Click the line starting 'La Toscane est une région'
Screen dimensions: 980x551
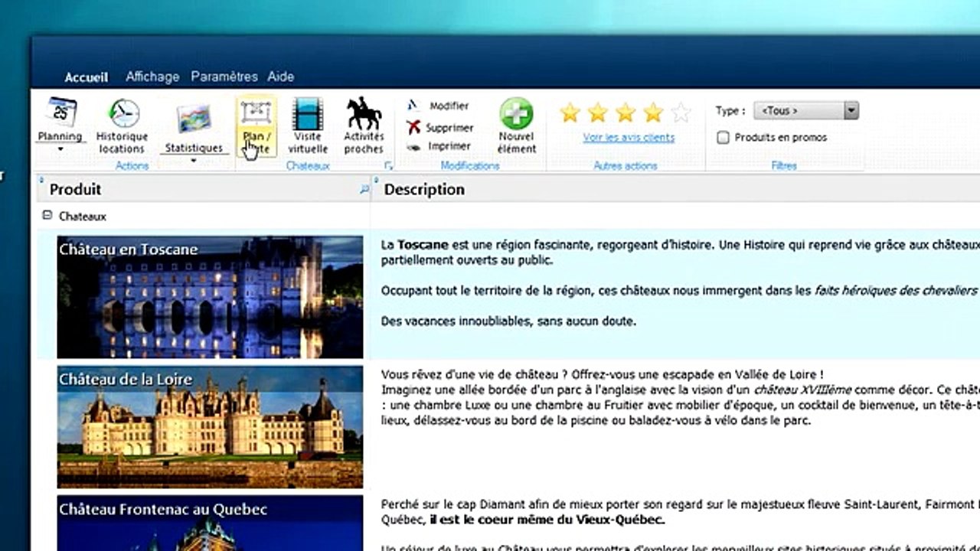click(681, 245)
